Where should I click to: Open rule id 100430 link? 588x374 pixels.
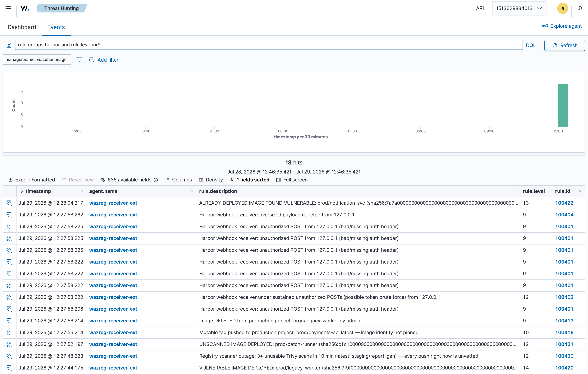564,356
